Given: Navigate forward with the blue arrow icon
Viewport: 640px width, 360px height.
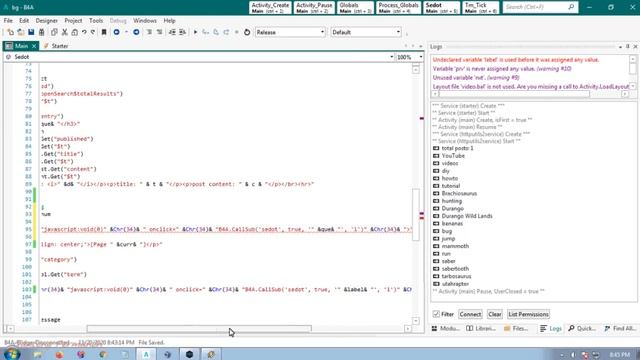Looking at the screenshot, I should pos(136,32).
